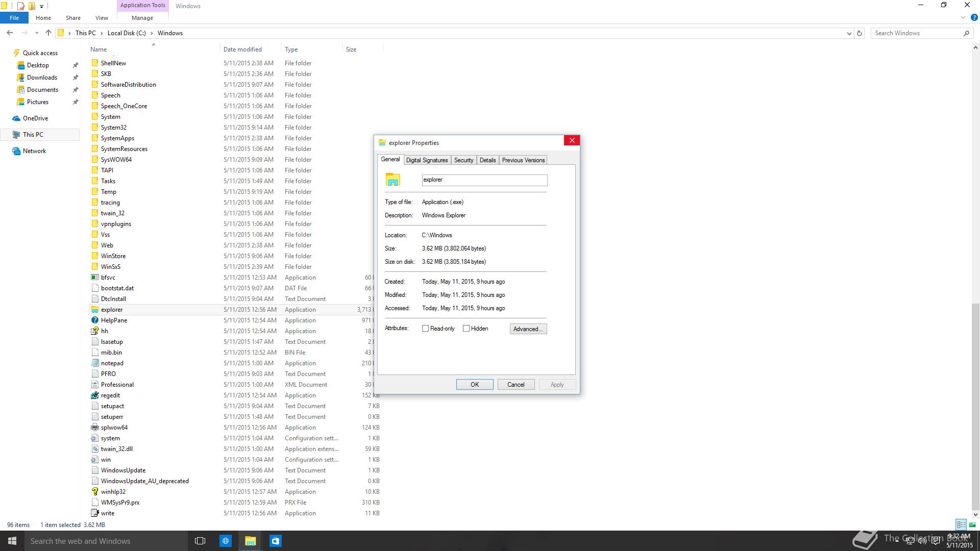
Task: Click the search magnifier icon
Action: click(x=966, y=33)
